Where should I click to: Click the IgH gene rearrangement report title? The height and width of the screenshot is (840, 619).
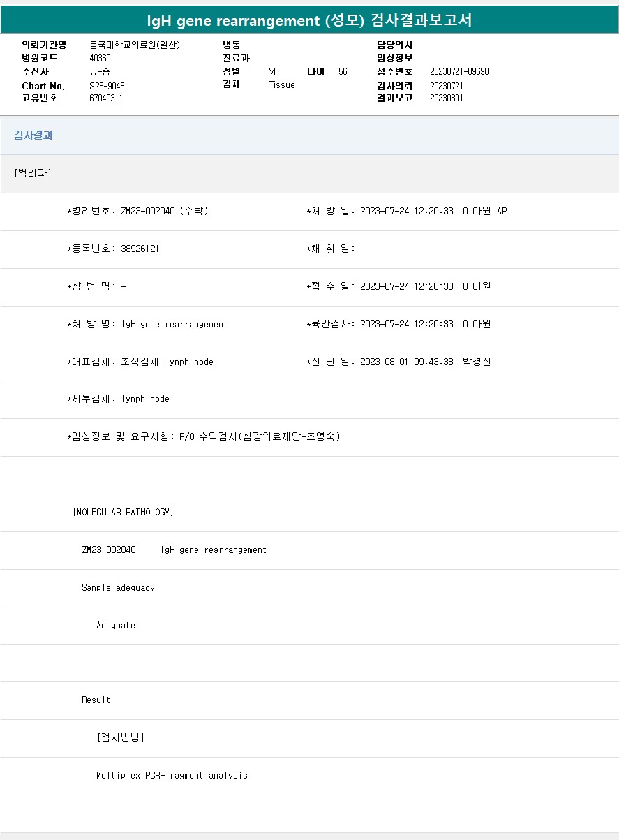(x=309, y=21)
